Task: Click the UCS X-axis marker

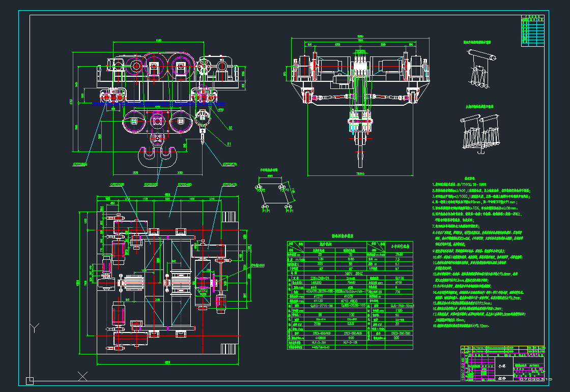Action: click(82, 376)
